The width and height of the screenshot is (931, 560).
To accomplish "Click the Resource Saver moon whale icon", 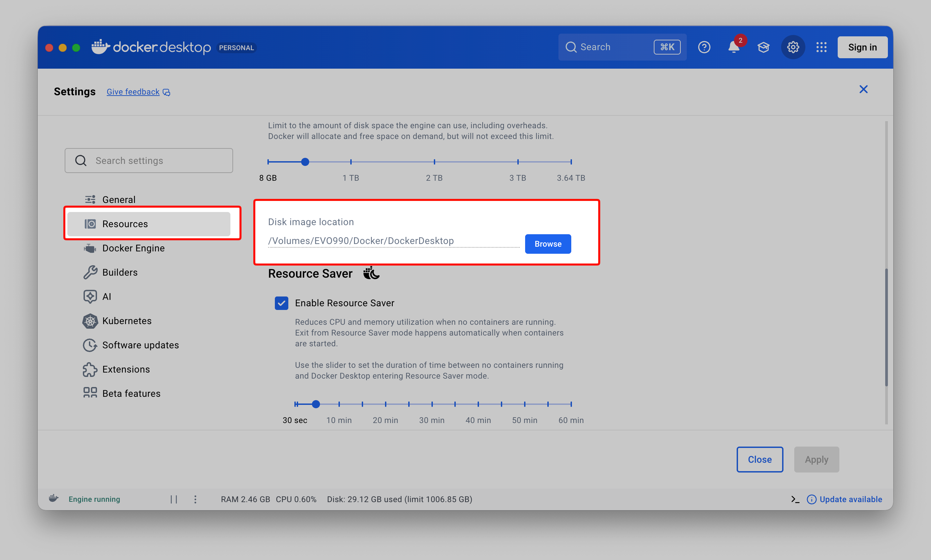I will [x=371, y=273].
